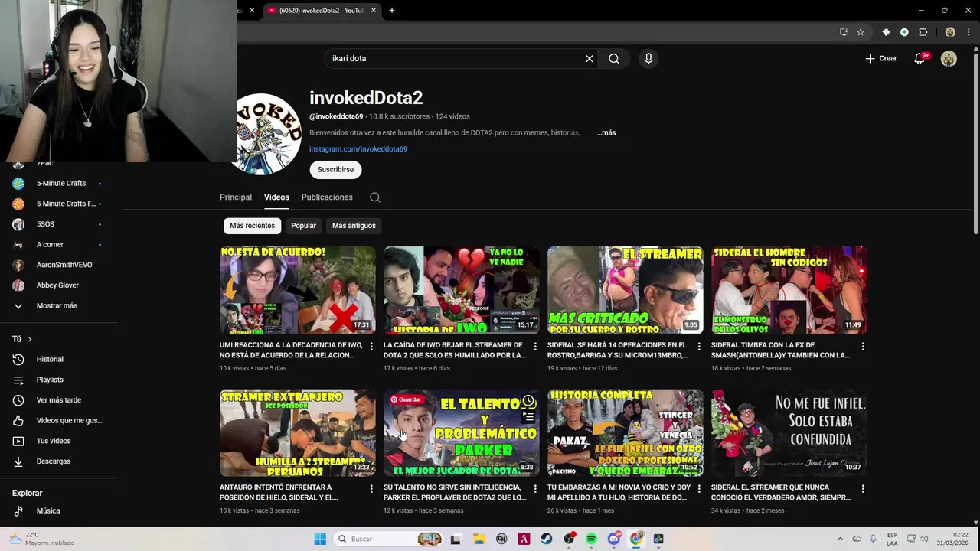
Task: Switch to the Principal channel tab
Action: click(x=236, y=197)
